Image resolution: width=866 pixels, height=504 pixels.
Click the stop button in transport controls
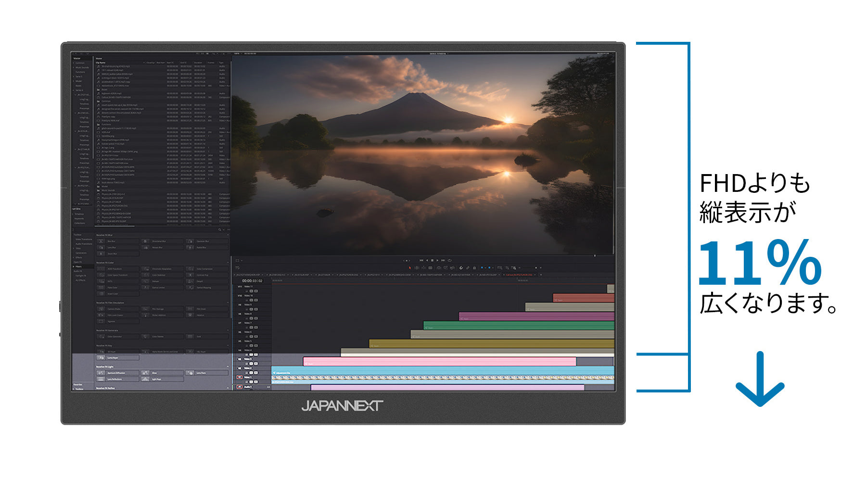(x=432, y=260)
